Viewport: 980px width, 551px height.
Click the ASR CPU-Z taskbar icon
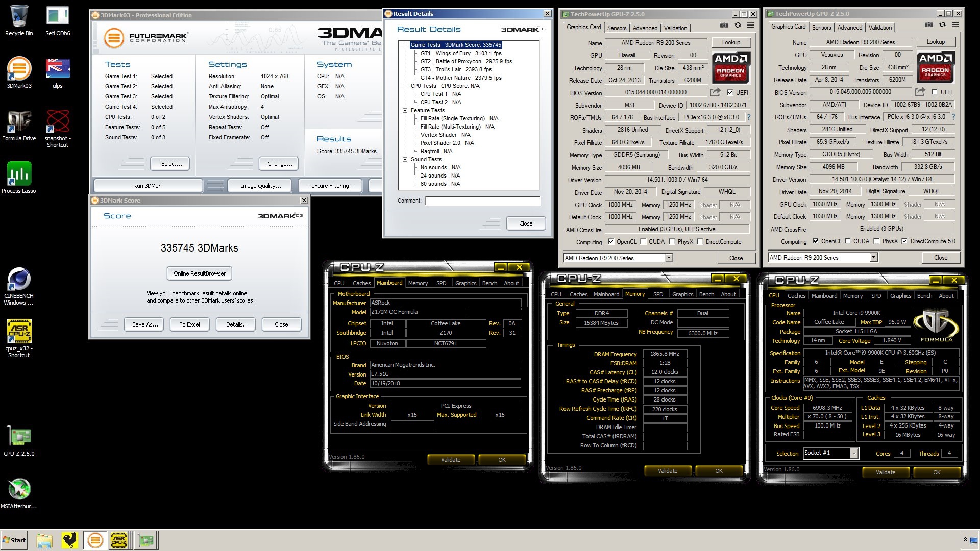119,540
